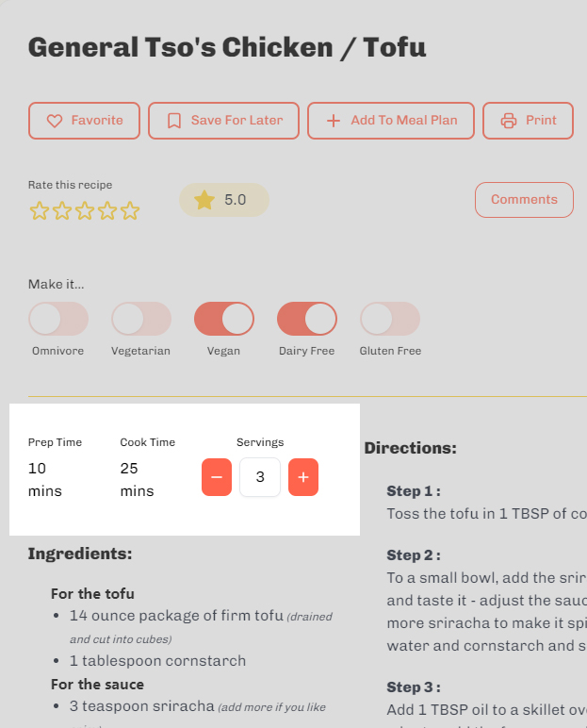Click the bookmark icon for Save For Later
587x728 pixels.
click(174, 121)
